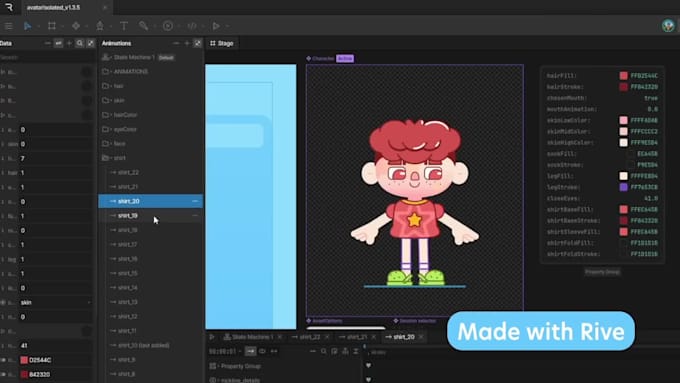Screen dimensions: 680x383
Task: Expand the Data panel with its maximize icon
Action: (x=90, y=43)
